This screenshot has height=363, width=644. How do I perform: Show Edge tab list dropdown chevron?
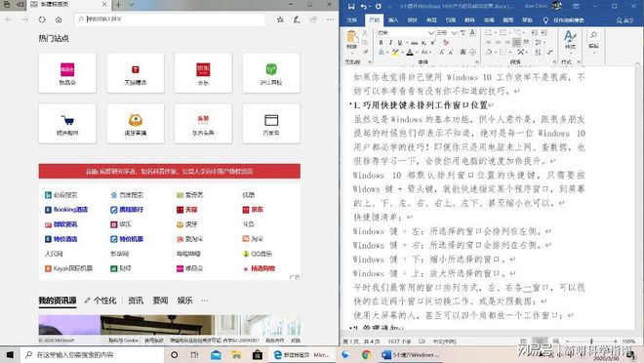point(132,5)
